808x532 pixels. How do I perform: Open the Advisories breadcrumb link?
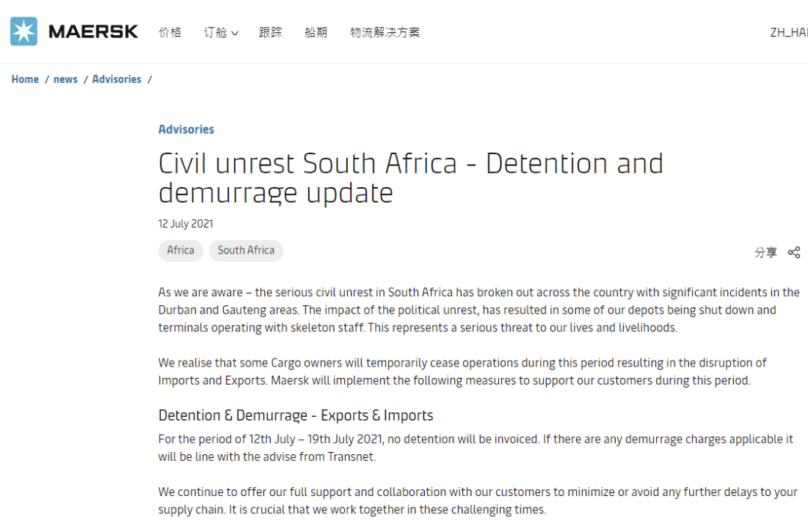coord(117,79)
